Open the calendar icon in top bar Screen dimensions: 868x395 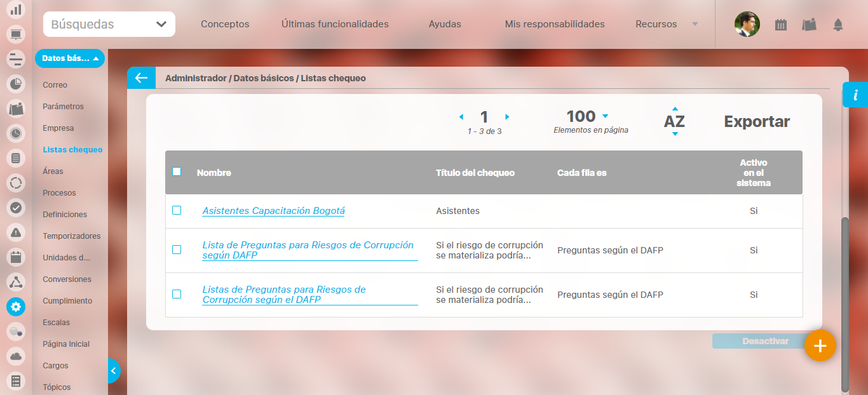click(x=781, y=25)
